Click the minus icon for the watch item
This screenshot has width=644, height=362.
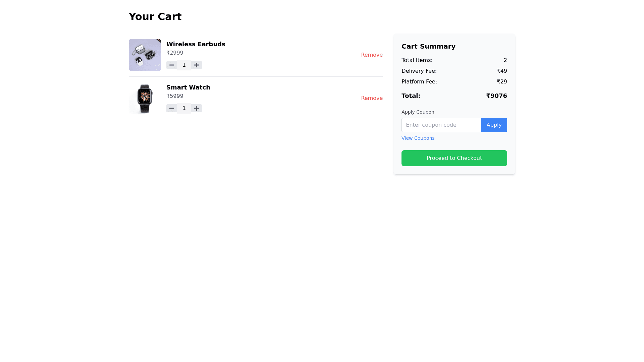tap(172, 108)
